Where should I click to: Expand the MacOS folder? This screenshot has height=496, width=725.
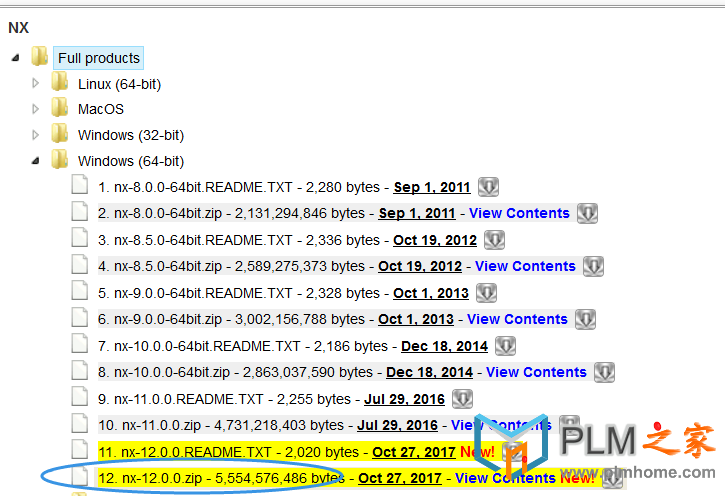click(x=36, y=109)
